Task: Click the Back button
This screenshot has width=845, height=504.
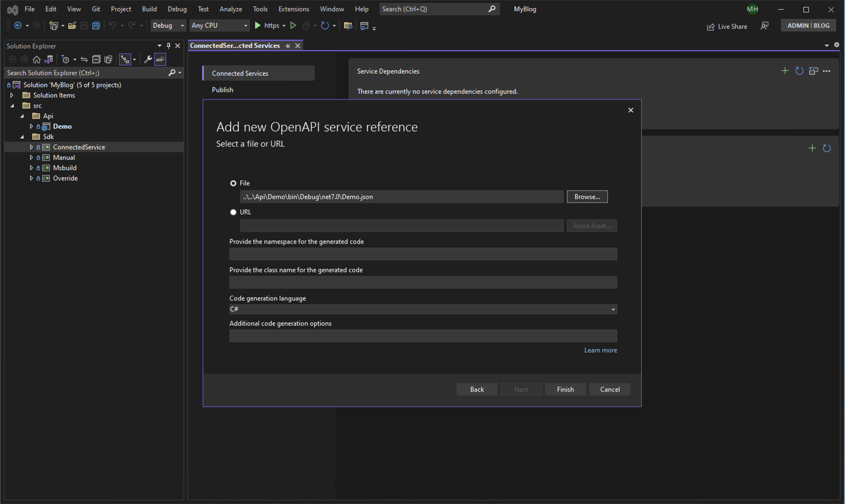Action: 477,389
